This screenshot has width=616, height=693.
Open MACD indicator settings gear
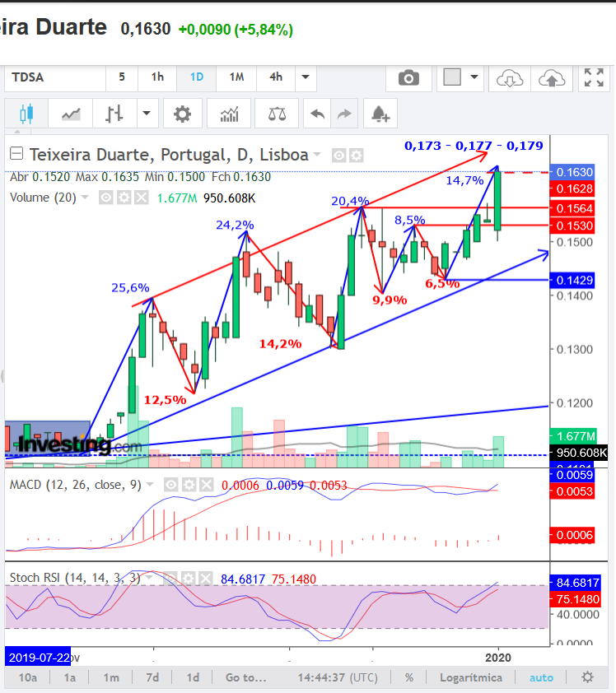[189, 485]
